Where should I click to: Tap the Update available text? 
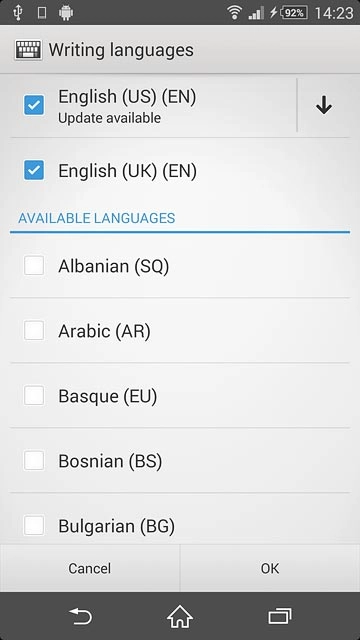(x=109, y=118)
